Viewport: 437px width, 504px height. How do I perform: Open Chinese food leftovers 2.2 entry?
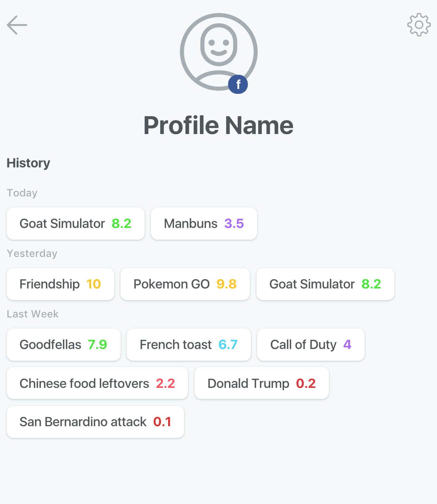pyautogui.click(x=97, y=383)
